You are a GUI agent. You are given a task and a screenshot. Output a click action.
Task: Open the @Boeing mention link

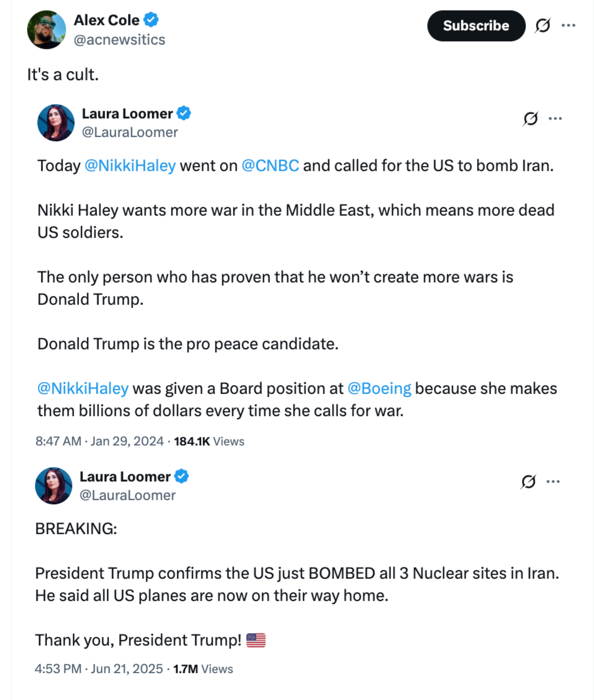click(x=379, y=389)
